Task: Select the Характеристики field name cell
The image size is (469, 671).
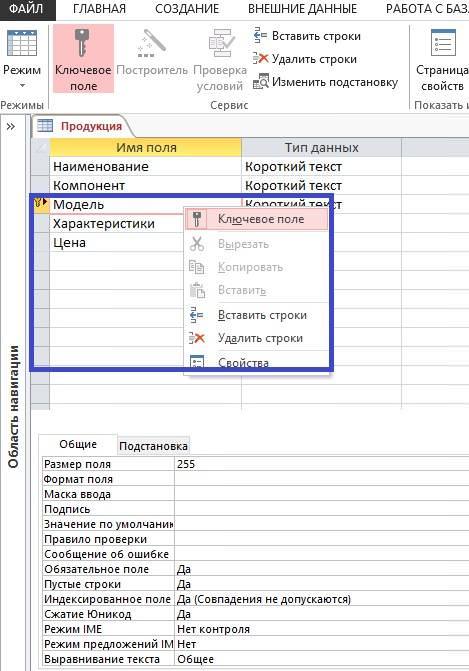Action: (116, 223)
